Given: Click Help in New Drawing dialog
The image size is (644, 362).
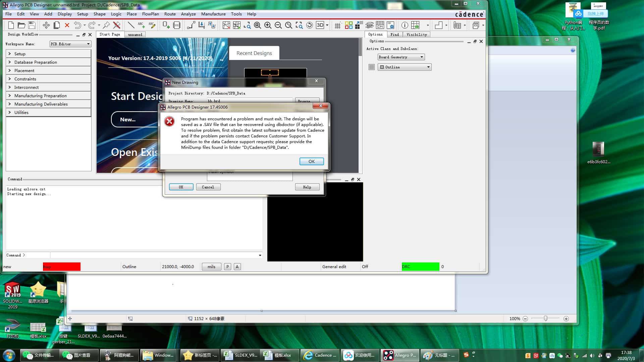Looking at the screenshot, I should (307, 187).
